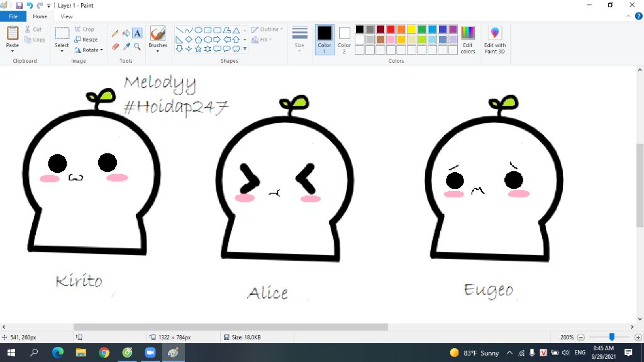Collapse the ribbon with chevron arrow
The height and width of the screenshot is (362, 644).
pyautogui.click(x=628, y=16)
